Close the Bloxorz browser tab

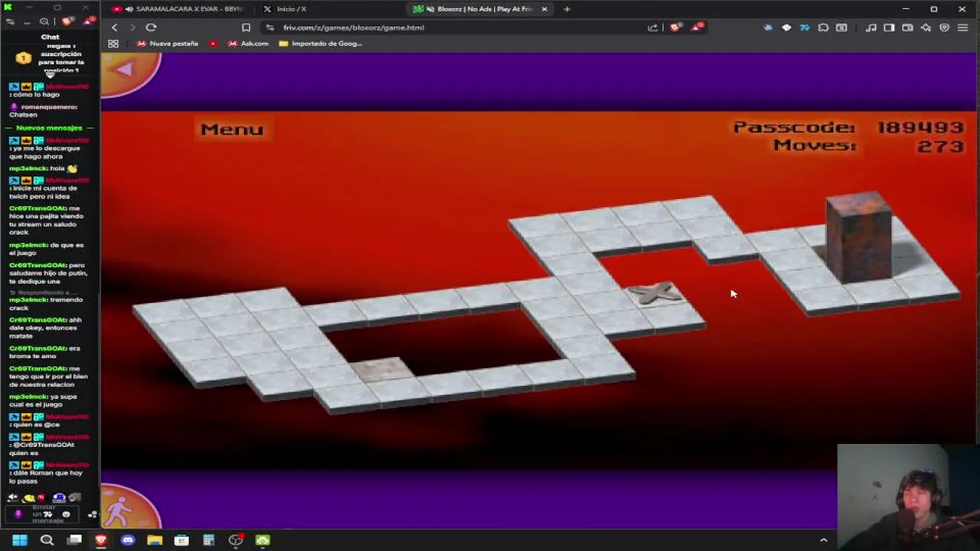(544, 9)
